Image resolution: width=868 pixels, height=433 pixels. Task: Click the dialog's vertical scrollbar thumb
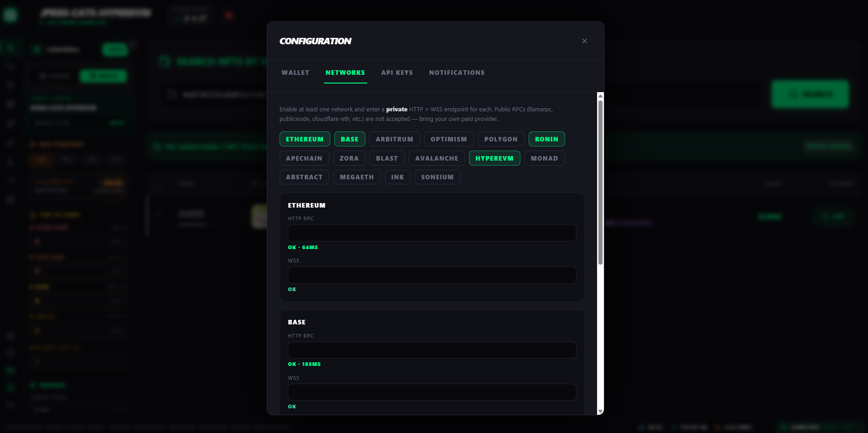tap(600, 182)
